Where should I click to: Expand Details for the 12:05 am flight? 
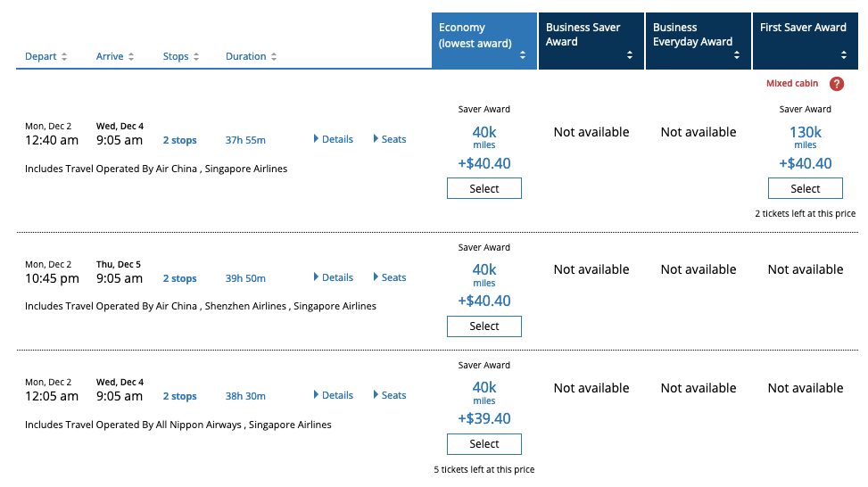[x=333, y=395]
